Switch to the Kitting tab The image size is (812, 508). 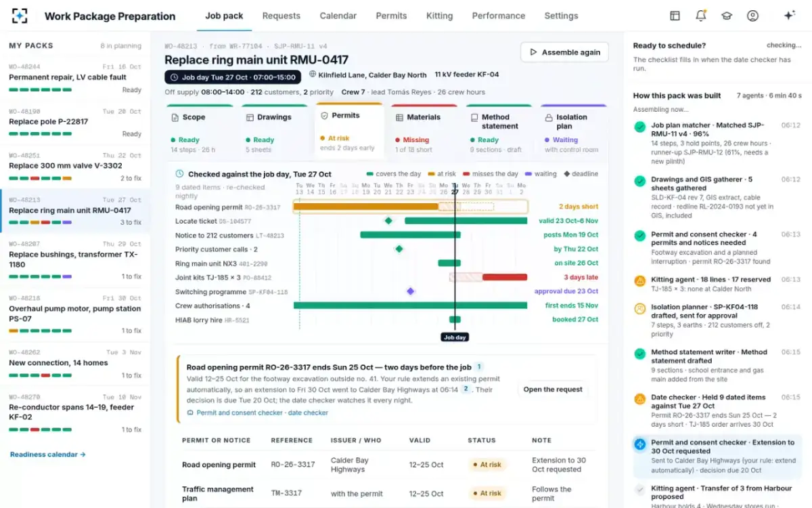pos(439,16)
